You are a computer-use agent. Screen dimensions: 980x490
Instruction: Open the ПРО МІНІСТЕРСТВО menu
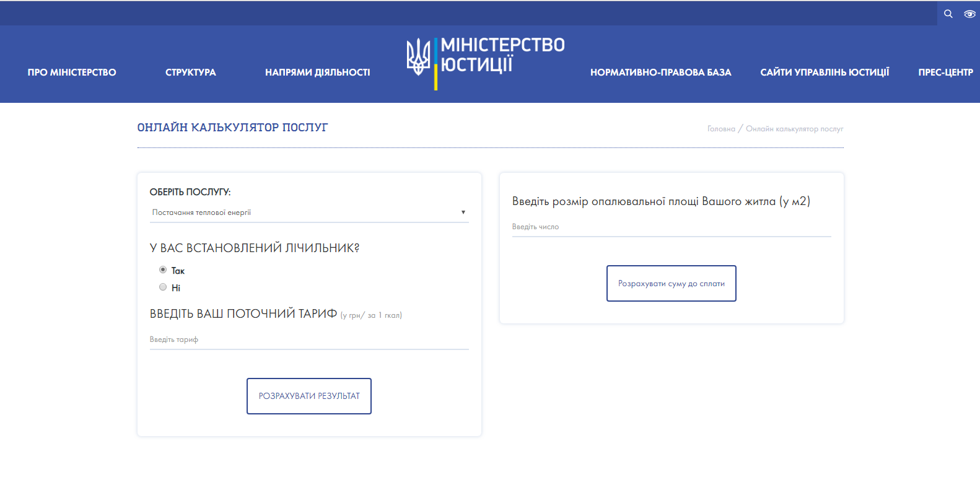pos(72,72)
